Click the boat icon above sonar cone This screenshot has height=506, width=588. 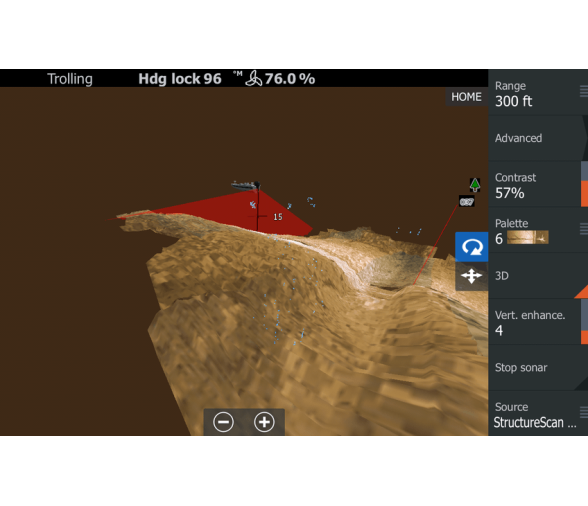[x=246, y=185]
